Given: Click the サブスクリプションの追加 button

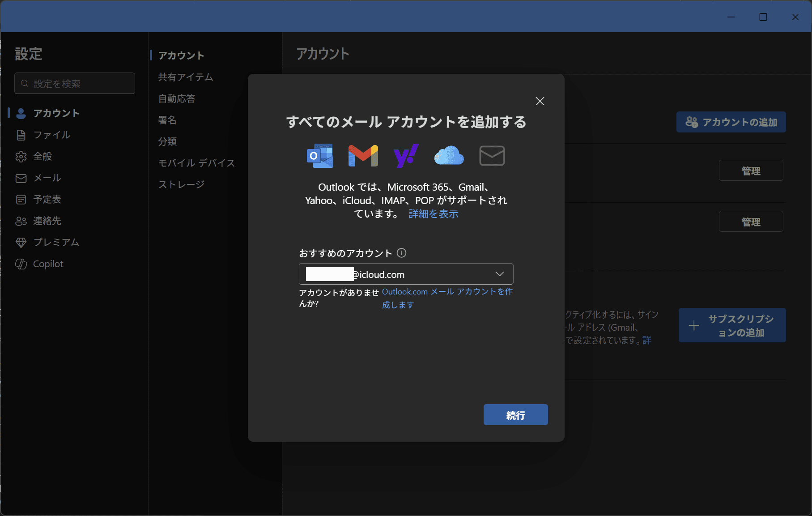Looking at the screenshot, I should (x=732, y=325).
